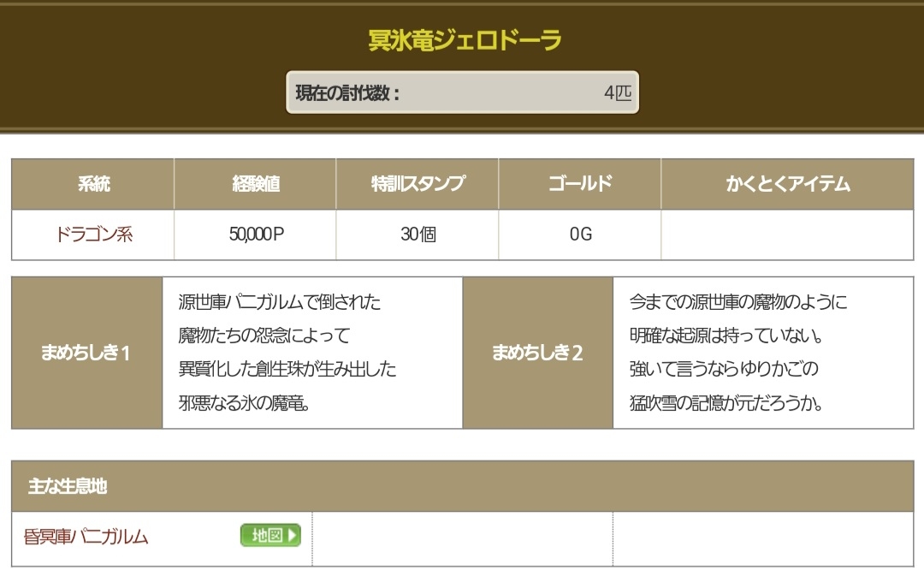Image resolution: width=924 pixels, height=582 pixels.
Task: Click the 主な生息地 section header
Action: coord(463,486)
